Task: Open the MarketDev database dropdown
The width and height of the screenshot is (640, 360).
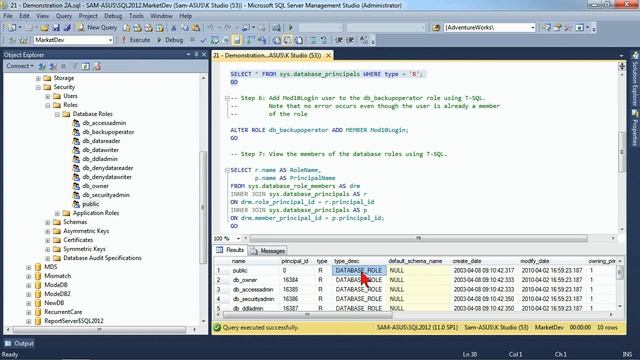Action: coord(110,40)
